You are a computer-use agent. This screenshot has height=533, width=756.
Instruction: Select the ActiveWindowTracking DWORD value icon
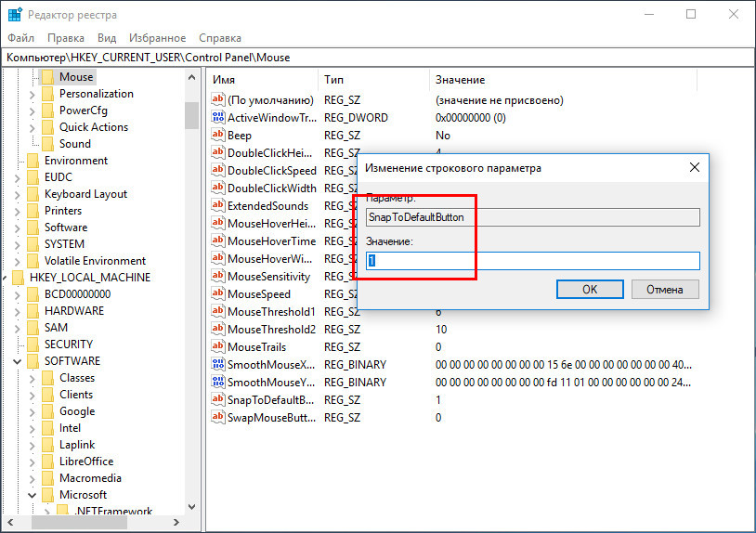(218, 117)
